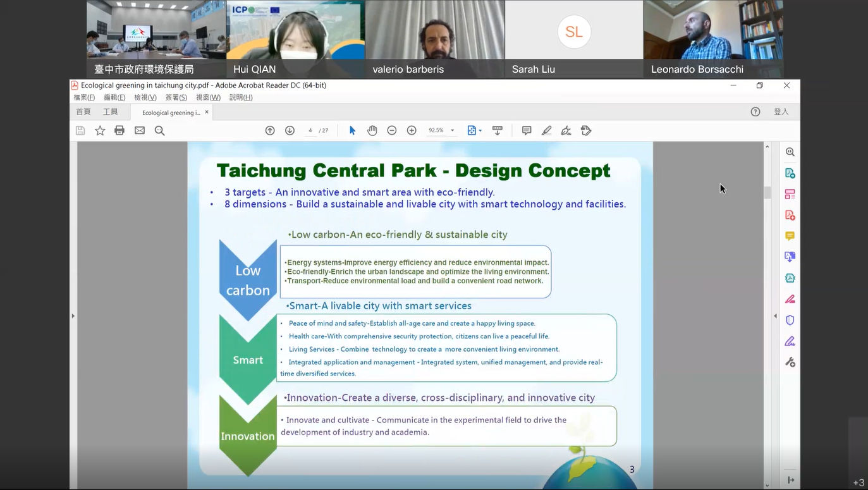Screen dimensions: 868x490
Task: Open the 簽署(S) menu
Action: 176,97
